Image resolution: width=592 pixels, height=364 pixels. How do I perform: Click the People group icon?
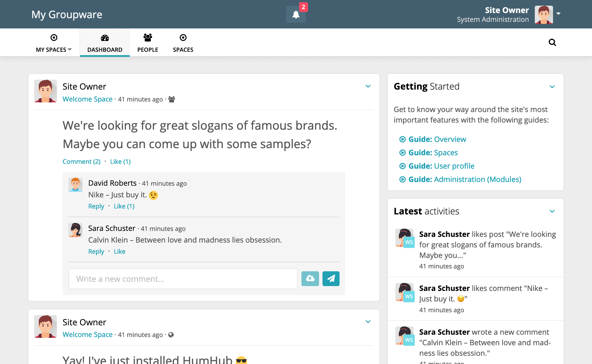point(147,38)
